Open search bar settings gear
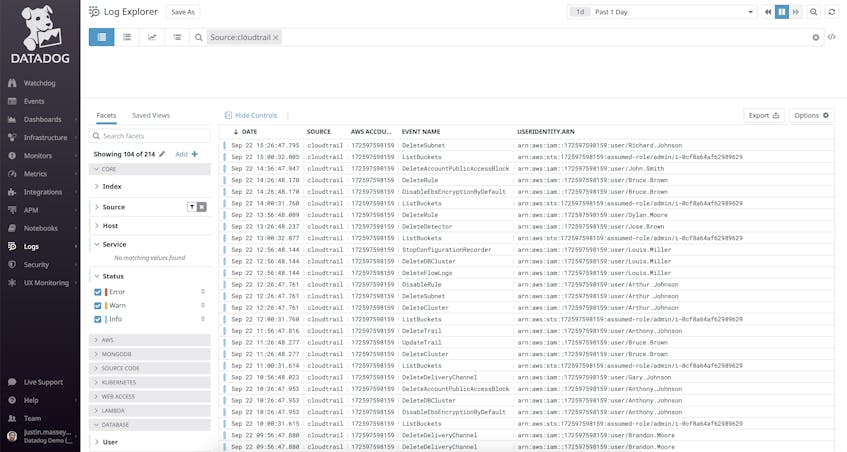 point(816,37)
